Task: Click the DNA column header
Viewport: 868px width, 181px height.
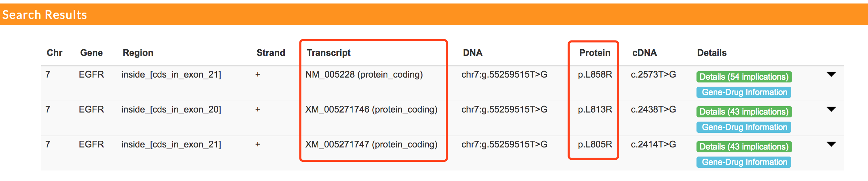Action: tap(472, 53)
